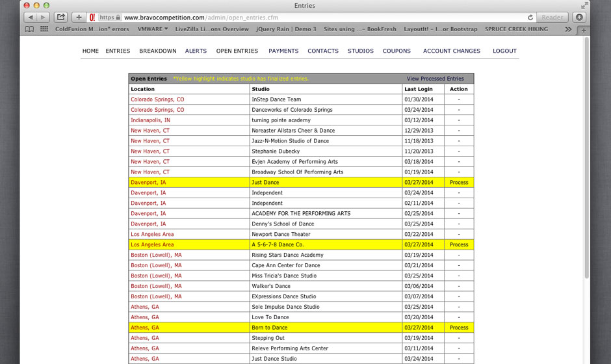Screen dimensions: 611x364
Task: Open ACCOUNT CHANGES in the navigation
Action: [452, 51]
